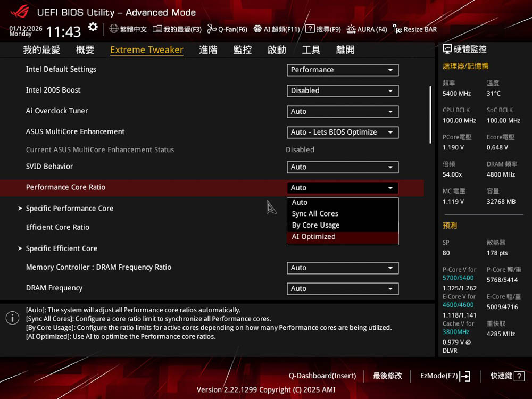The height and width of the screenshot is (399, 532).
Task: Expand Specific Performance Core submenu
Action: coord(70,209)
